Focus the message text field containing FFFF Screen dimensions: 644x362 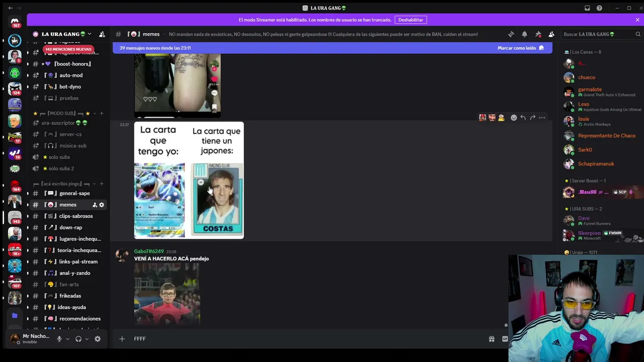tap(307, 339)
